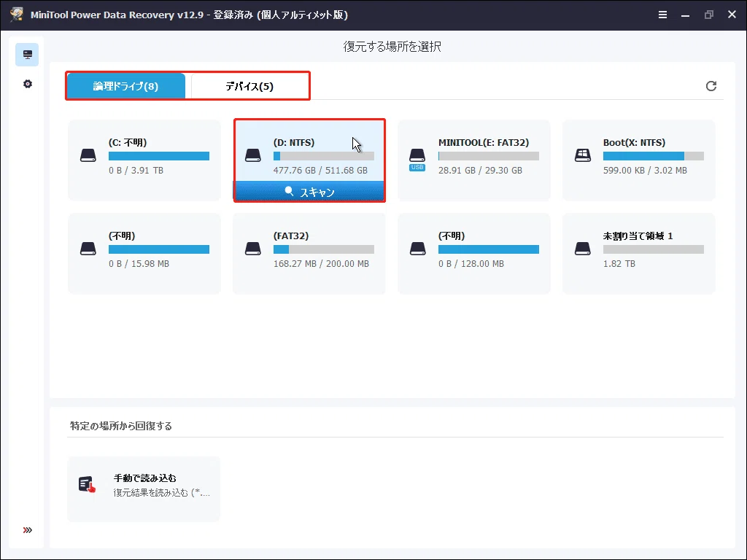Click the 28.91 GB / 29.30 GB size text
747x560 pixels.
tap(480, 170)
